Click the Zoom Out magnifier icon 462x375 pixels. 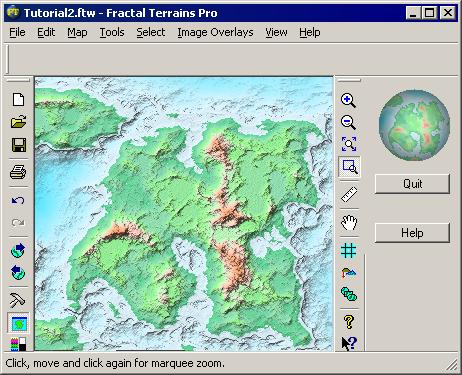click(349, 122)
